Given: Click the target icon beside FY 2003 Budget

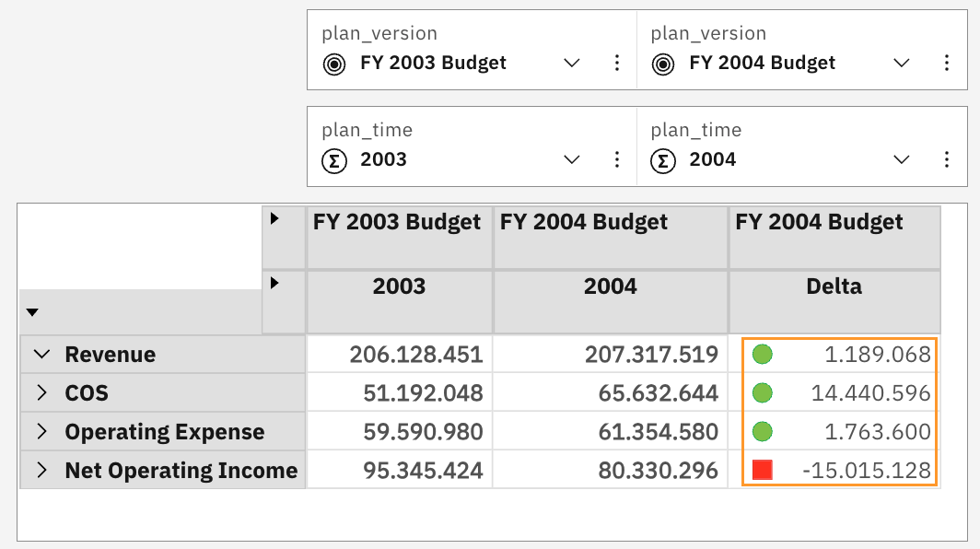Looking at the screenshot, I should (333, 64).
